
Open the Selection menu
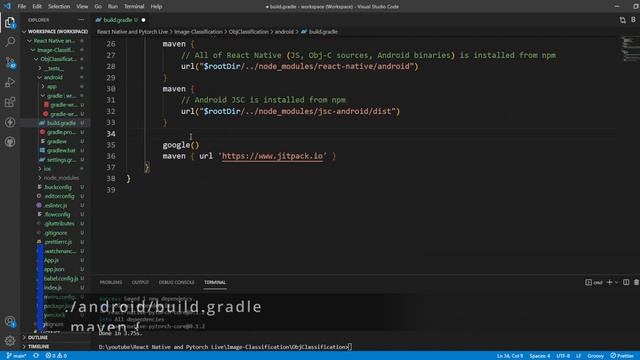59,7
